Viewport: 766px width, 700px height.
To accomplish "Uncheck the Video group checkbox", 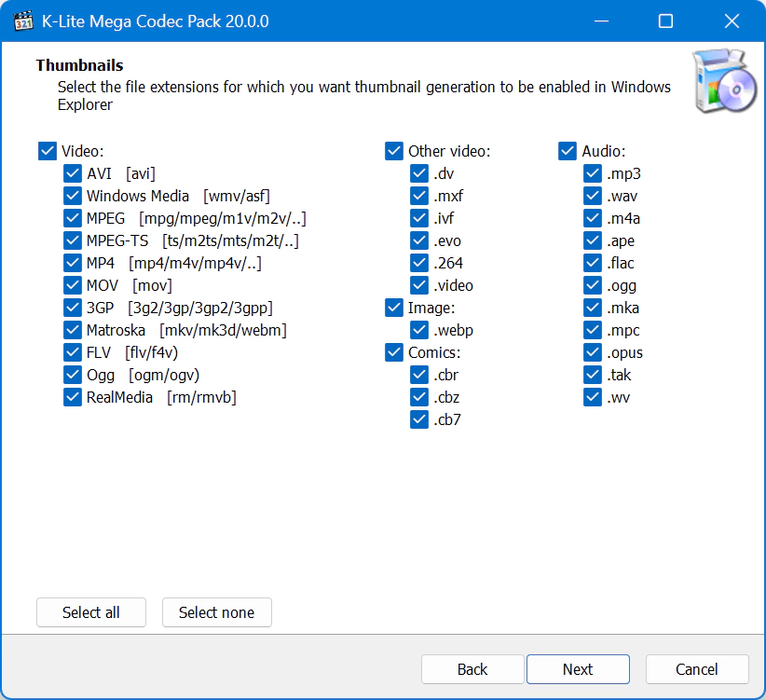I will (x=48, y=151).
